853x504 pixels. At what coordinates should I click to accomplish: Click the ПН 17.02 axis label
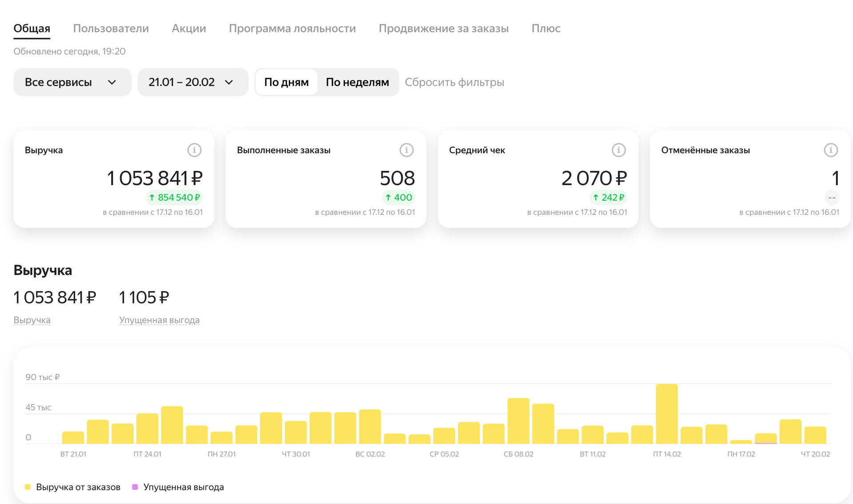(x=741, y=454)
